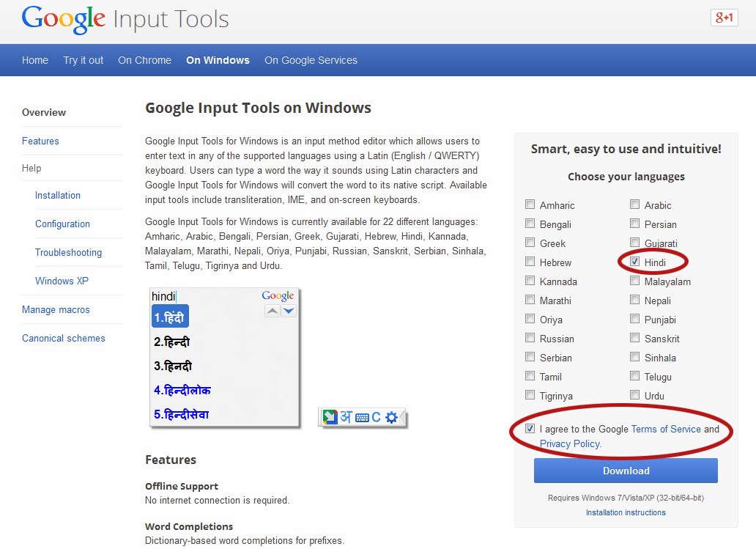Click the up arrow in suggestion popup
The width and height of the screenshot is (756, 549).
click(273, 311)
